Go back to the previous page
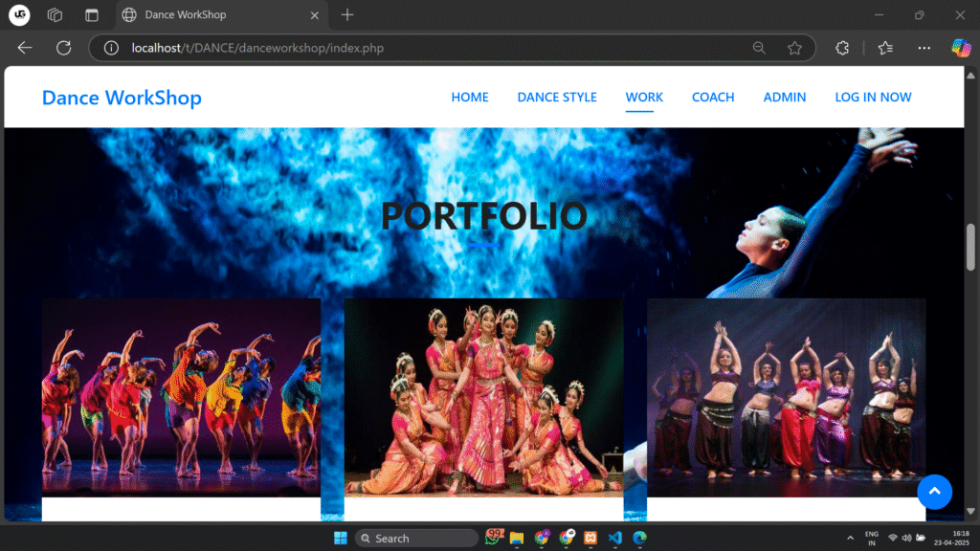980x551 pixels. point(25,48)
